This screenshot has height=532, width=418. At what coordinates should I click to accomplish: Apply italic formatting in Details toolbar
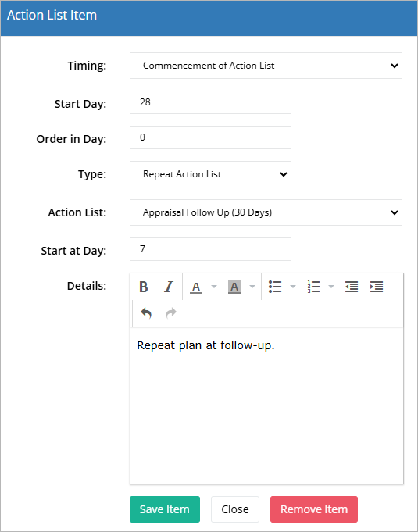(169, 287)
